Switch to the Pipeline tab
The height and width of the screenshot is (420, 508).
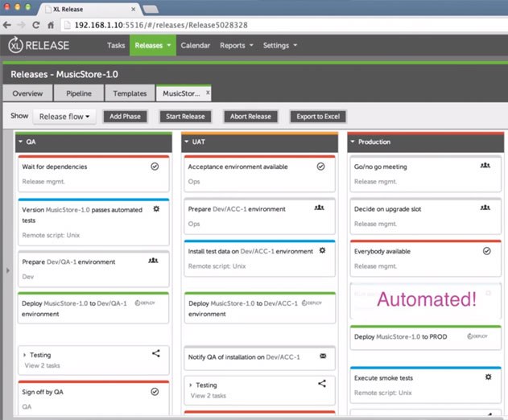click(x=79, y=93)
